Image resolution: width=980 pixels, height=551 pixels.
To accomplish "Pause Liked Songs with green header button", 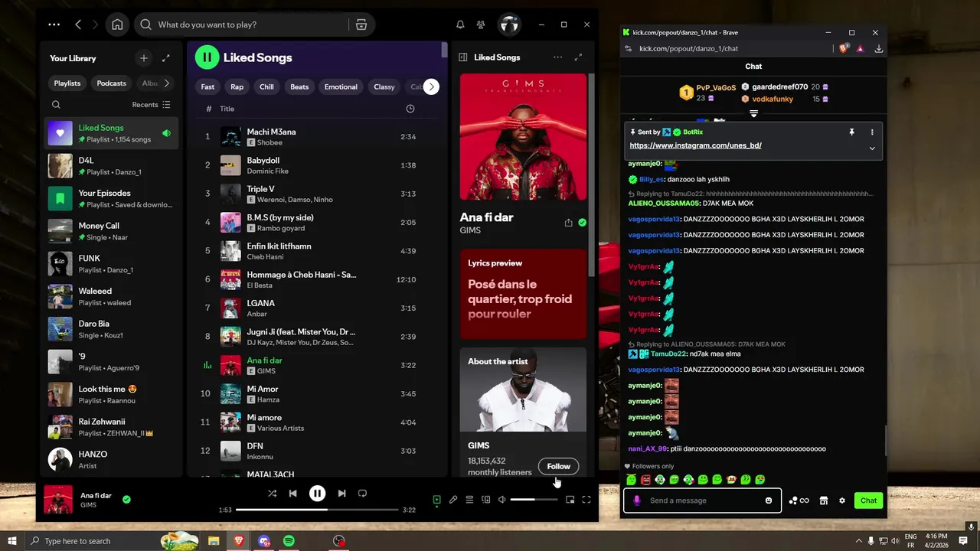I will point(207,57).
